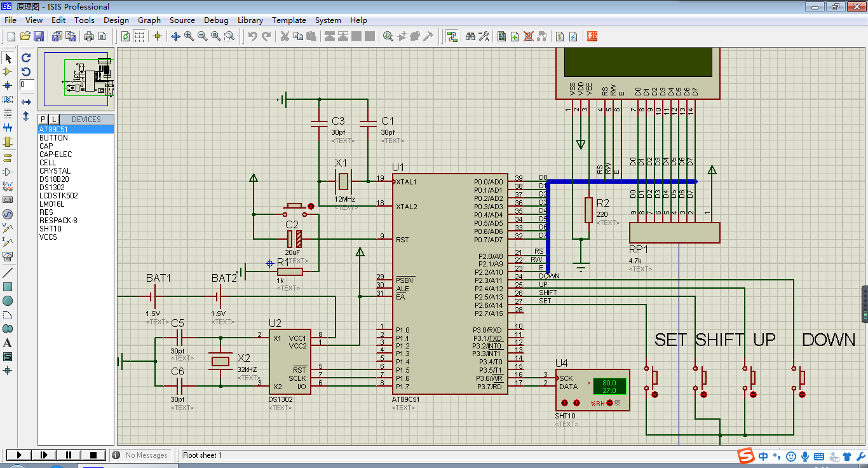Select the junction dot mode
This screenshot has height=468, width=868.
pos(8,85)
